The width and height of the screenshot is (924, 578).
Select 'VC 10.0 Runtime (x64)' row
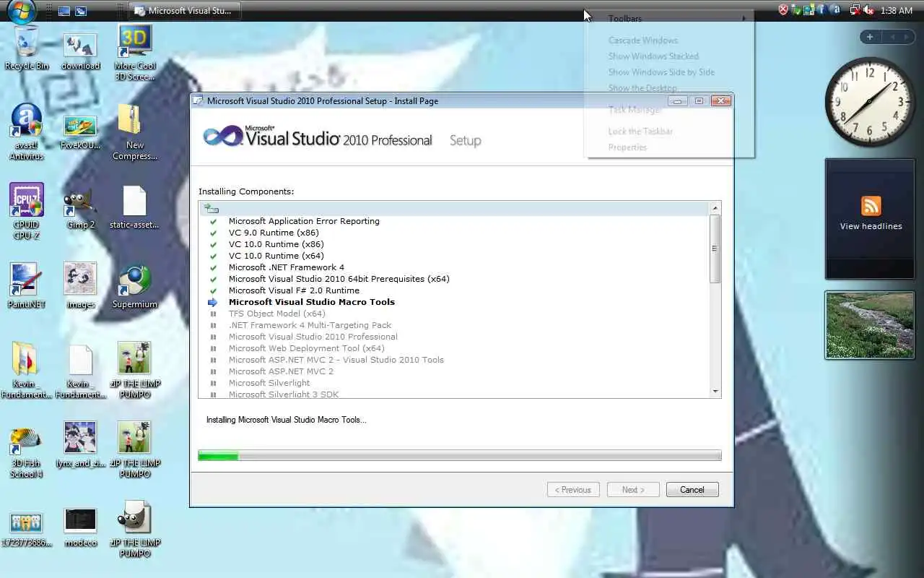pyautogui.click(x=276, y=256)
